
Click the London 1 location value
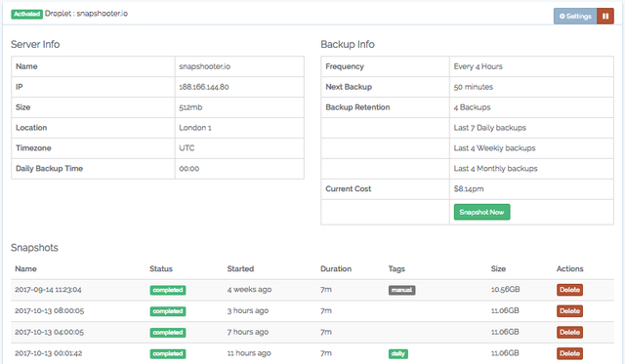point(195,128)
